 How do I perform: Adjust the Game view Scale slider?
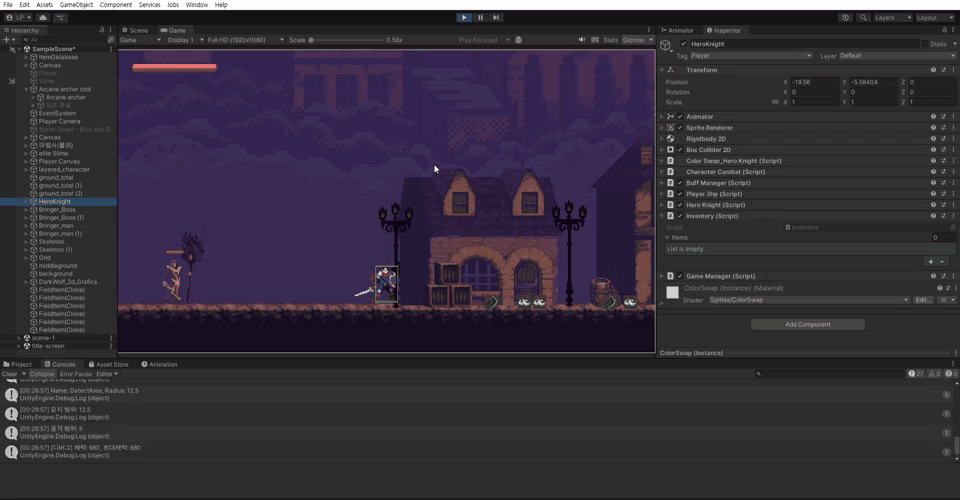click(x=347, y=40)
